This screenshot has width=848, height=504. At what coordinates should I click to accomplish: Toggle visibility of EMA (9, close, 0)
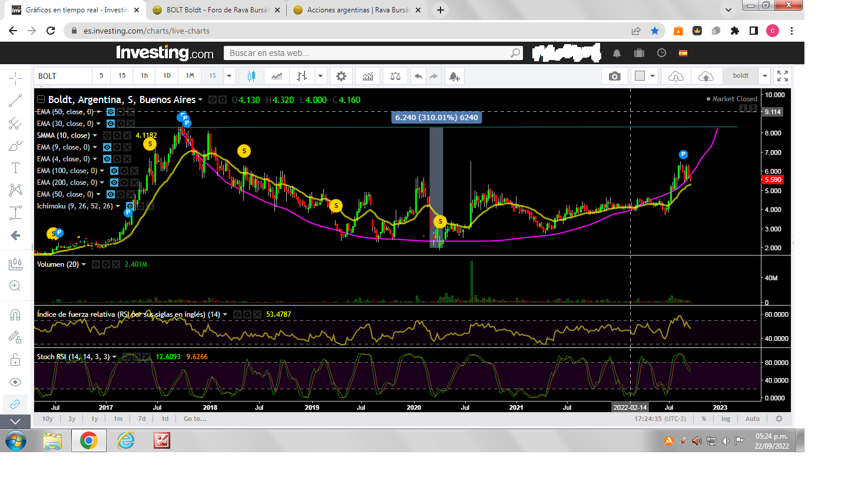(x=107, y=147)
